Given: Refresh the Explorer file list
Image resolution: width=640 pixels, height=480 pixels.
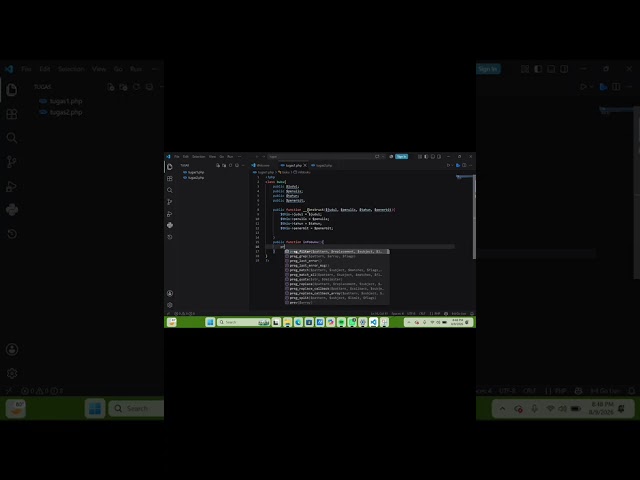Looking at the screenshot, I should pos(231,165).
